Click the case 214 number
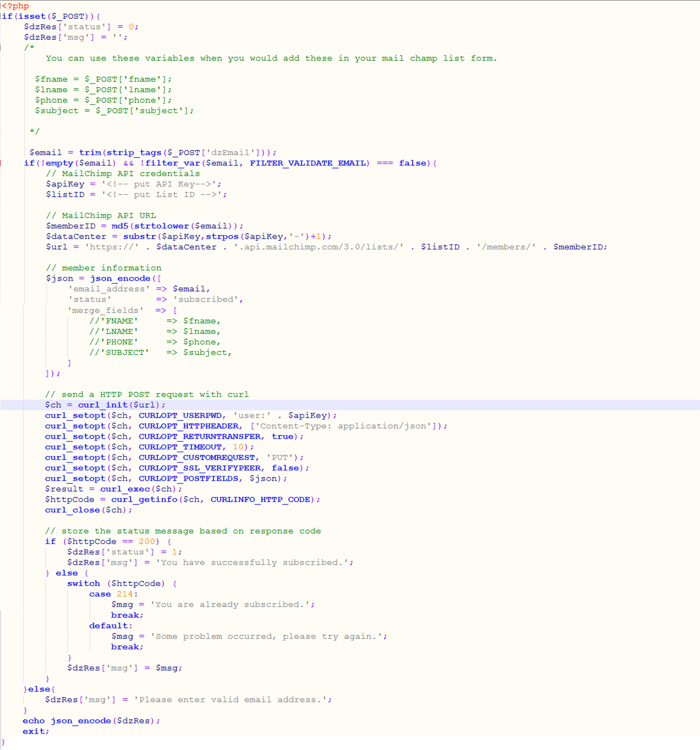This screenshot has width=700, height=750. tap(125, 594)
